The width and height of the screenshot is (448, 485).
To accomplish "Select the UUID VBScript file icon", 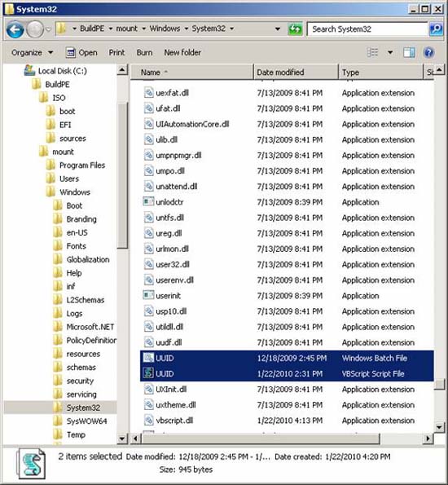I will 148,373.
